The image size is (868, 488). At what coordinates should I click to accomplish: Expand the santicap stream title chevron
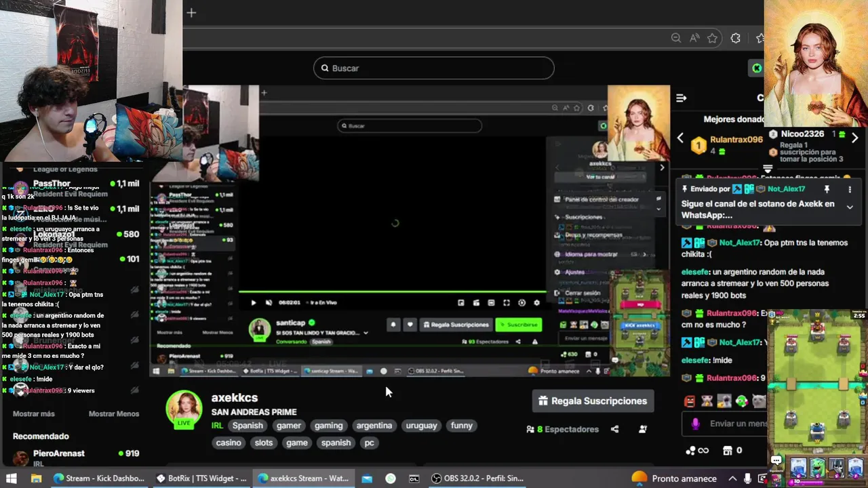[366, 333]
